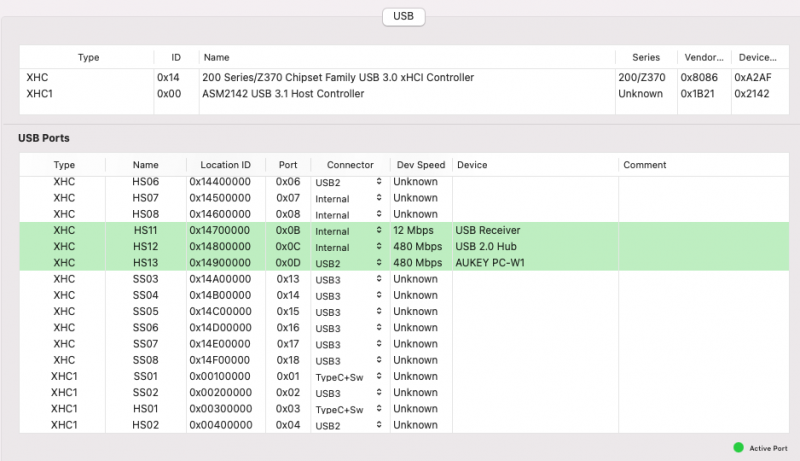Change Connector type for HS13 port
The image size is (800, 461).
[x=378, y=263]
